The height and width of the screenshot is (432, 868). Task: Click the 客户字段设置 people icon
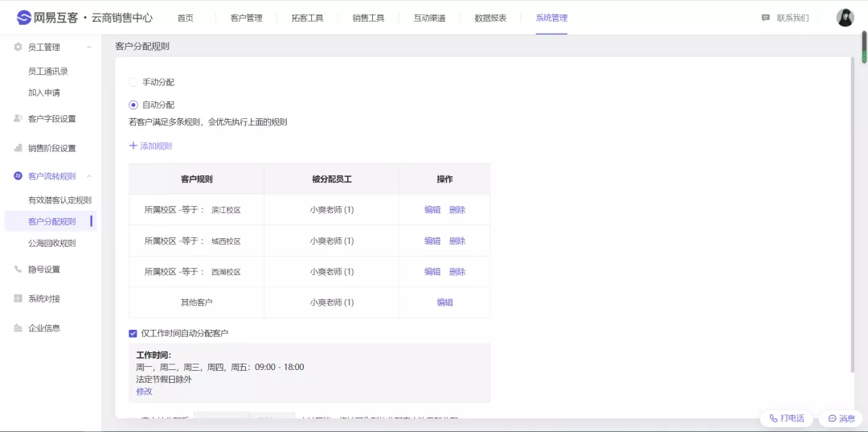(18, 118)
